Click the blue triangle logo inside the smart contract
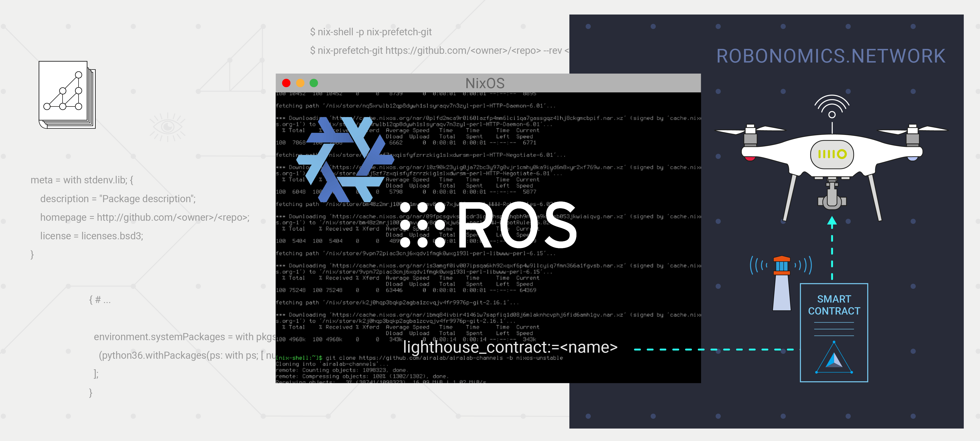The width and height of the screenshot is (980, 441). click(833, 358)
